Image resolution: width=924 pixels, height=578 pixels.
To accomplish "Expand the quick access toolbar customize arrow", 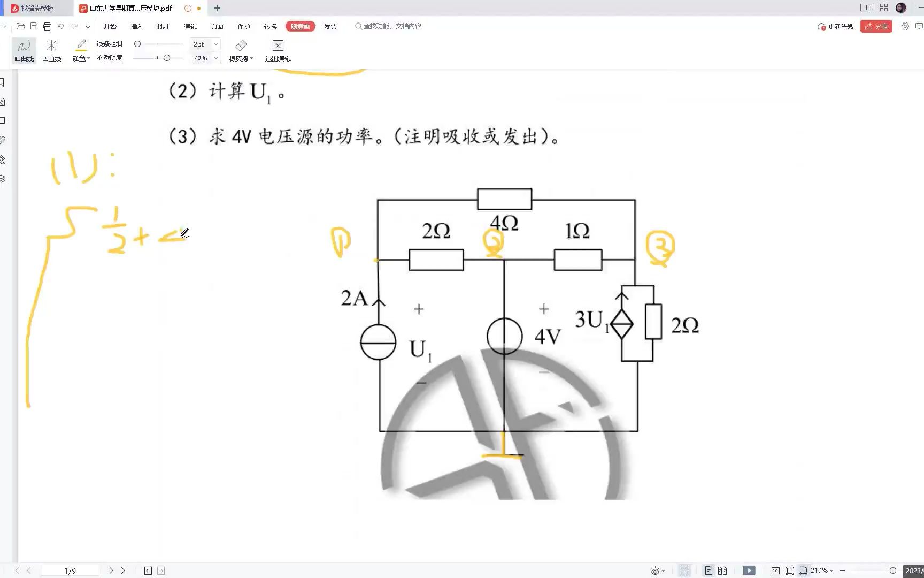I will [x=88, y=26].
